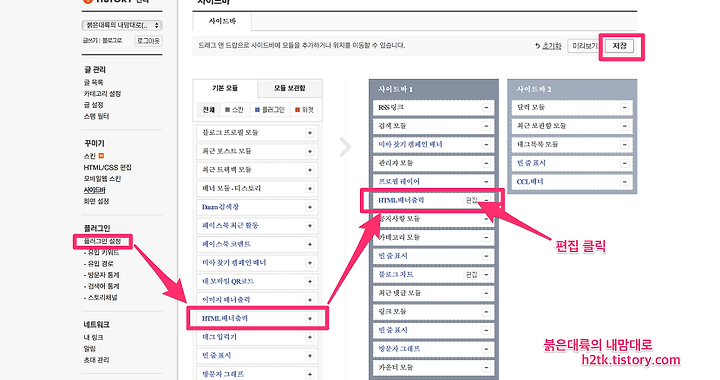Remove 프로필 레이어 via minus icon
The height and width of the screenshot is (380, 720).
click(x=486, y=182)
